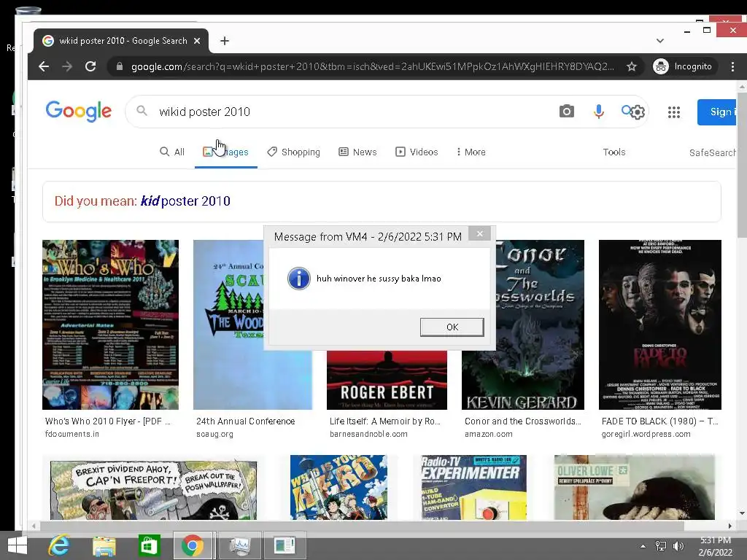
Task: Click the blue Sign in button
Action: pyautogui.click(x=717, y=112)
